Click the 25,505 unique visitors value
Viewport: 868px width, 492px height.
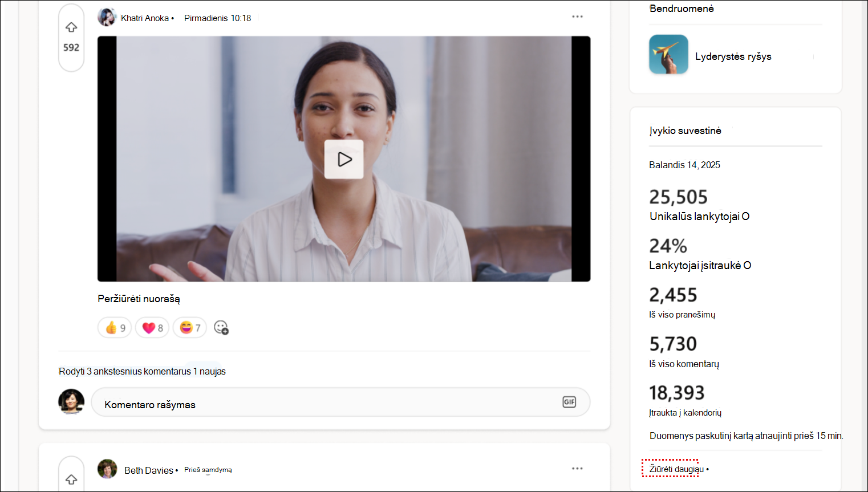point(678,197)
